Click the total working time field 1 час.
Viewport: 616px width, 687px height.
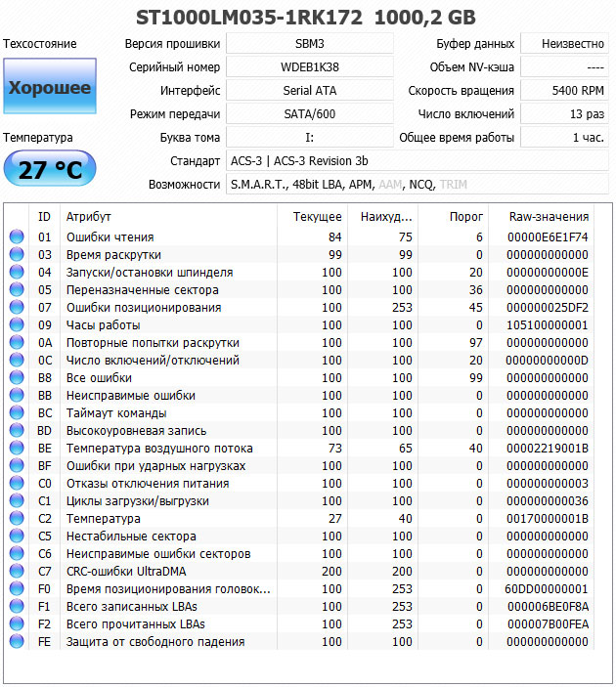coord(565,138)
